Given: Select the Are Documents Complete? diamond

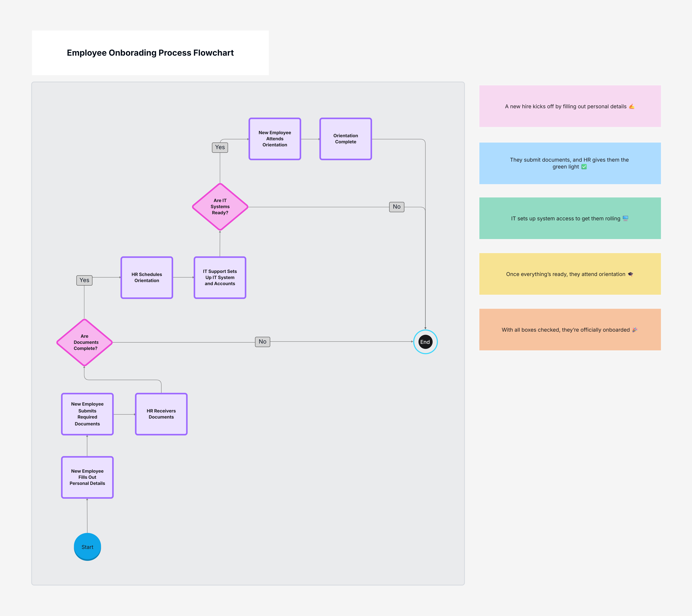Looking at the screenshot, I should 85,342.
